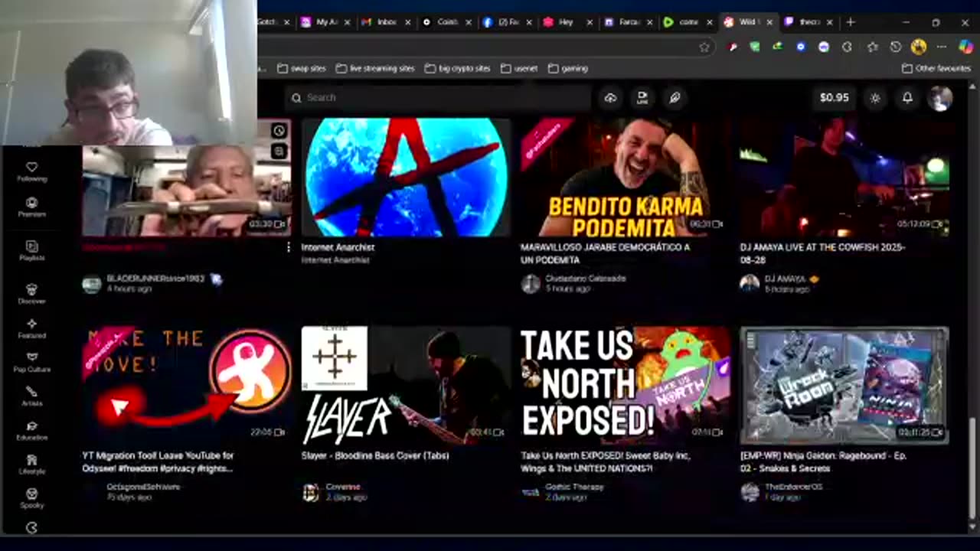Screen dimensions: 980x551
Task: Open a new browser tab
Action: pos(850,22)
